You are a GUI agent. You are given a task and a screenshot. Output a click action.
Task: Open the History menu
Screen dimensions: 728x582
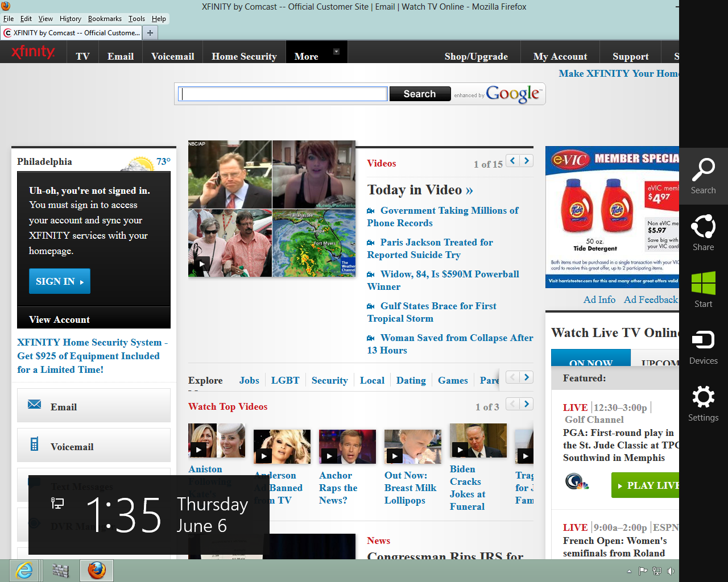tap(70, 19)
